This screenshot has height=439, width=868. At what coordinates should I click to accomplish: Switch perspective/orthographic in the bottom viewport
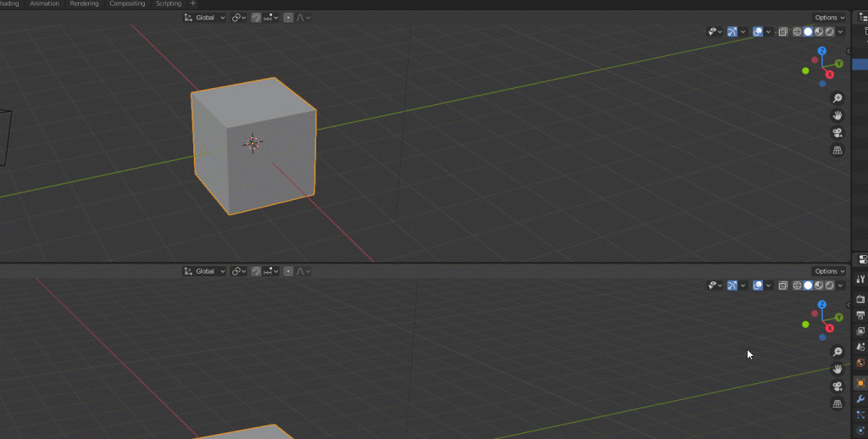(x=837, y=404)
